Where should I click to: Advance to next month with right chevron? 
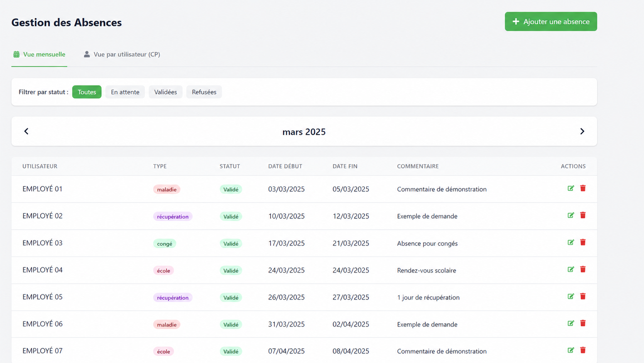[582, 131]
